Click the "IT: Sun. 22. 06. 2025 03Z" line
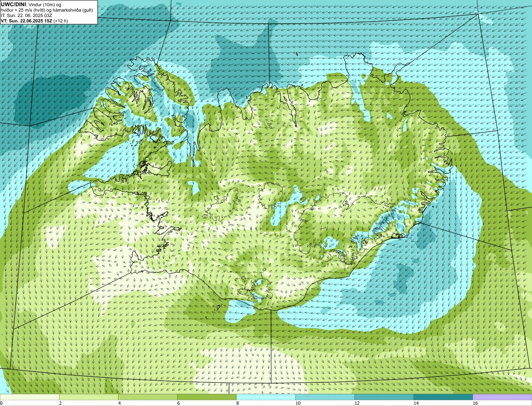 [x=27, y=15]
